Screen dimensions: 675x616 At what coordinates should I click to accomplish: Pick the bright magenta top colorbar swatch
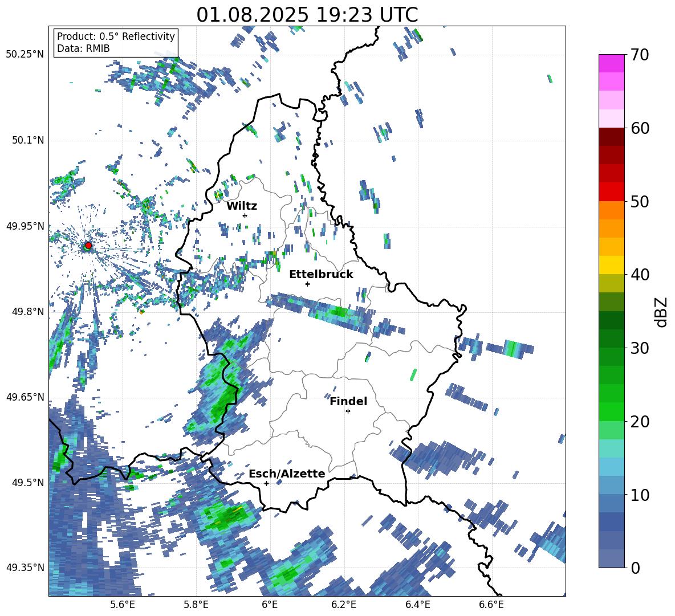(x=611, y=63)
